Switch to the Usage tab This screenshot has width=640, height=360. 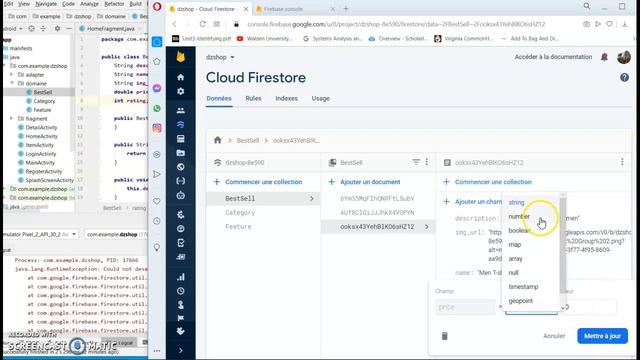pyautogui.click(x=320, y=98)
